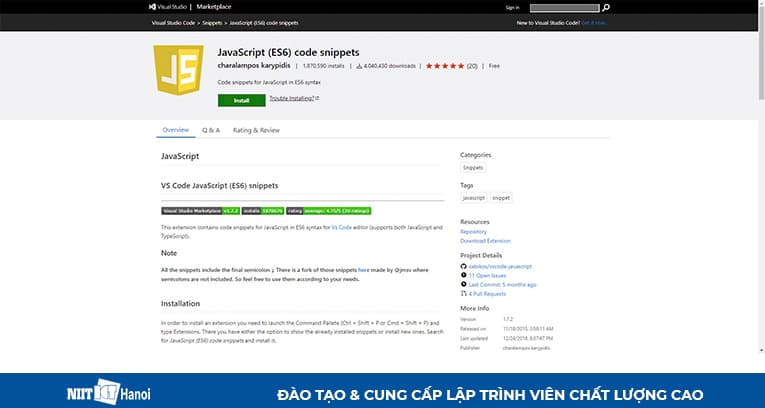Click the clock icon beside Last Commit
The image size is (765, 408).
coord(463,284)
